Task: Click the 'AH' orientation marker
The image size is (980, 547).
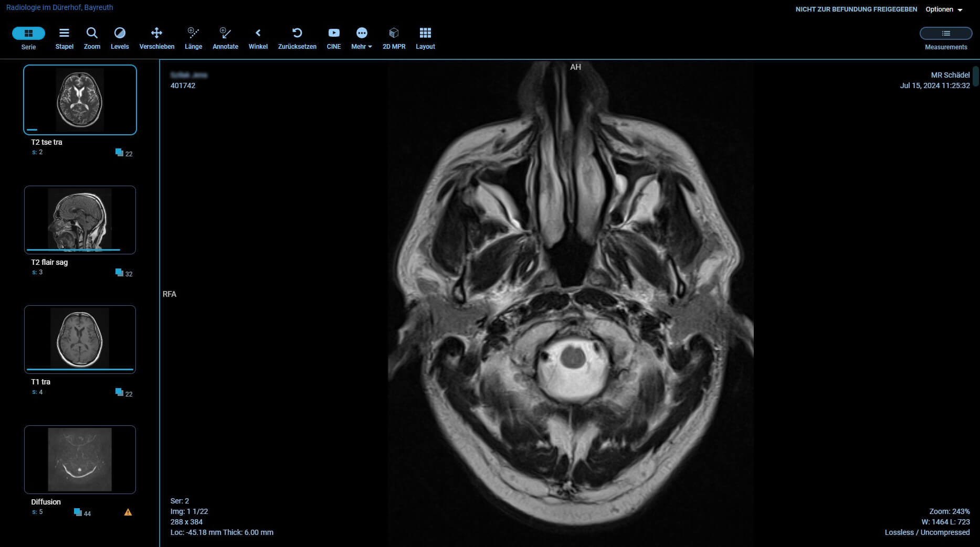Action: pyautogui.click(x=575, y=67)
